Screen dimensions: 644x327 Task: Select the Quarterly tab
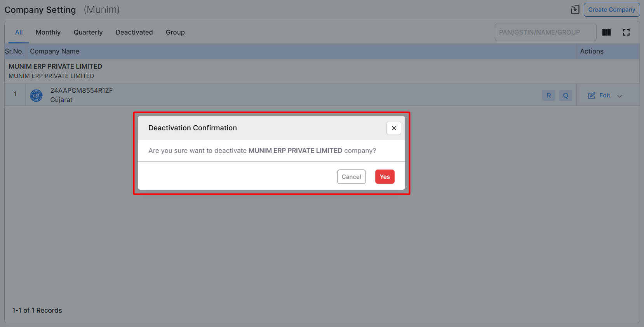point(88,33)
